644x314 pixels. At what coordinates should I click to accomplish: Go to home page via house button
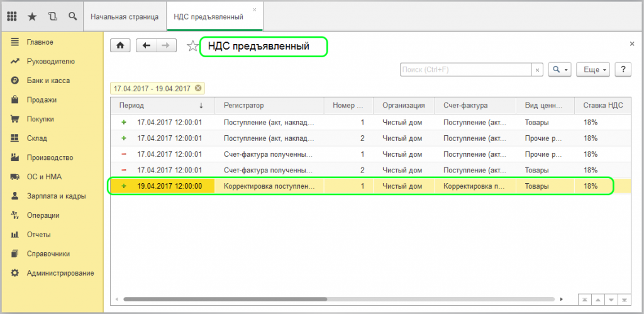(120, 46)
